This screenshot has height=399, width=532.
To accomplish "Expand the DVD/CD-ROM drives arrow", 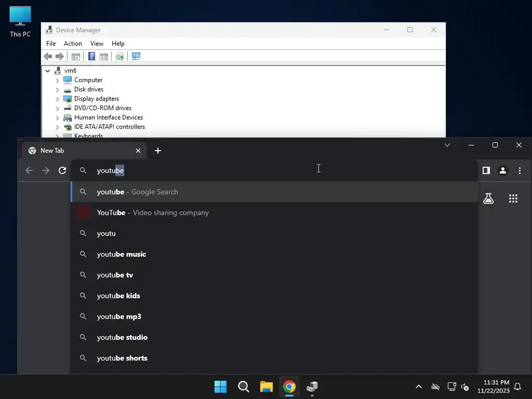I will click(57, 109).
